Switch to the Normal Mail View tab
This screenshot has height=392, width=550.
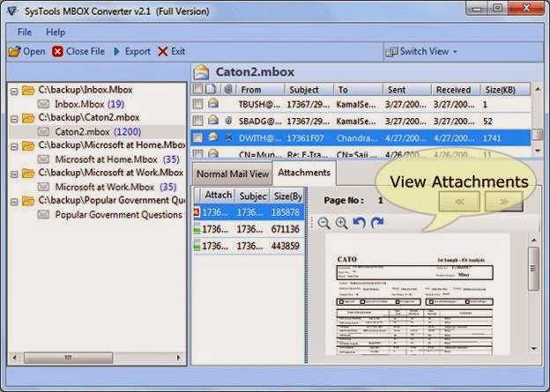(232, 174)
